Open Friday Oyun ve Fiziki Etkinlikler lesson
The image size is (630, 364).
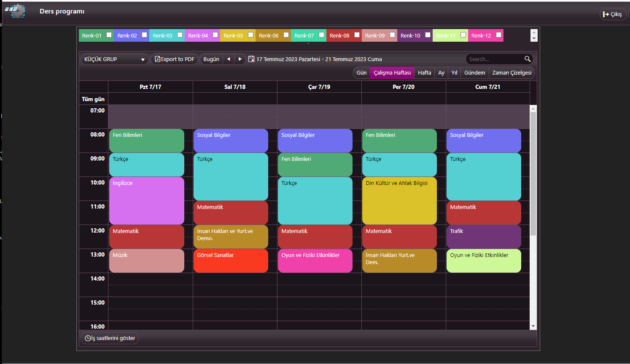[x=484, y=261]
